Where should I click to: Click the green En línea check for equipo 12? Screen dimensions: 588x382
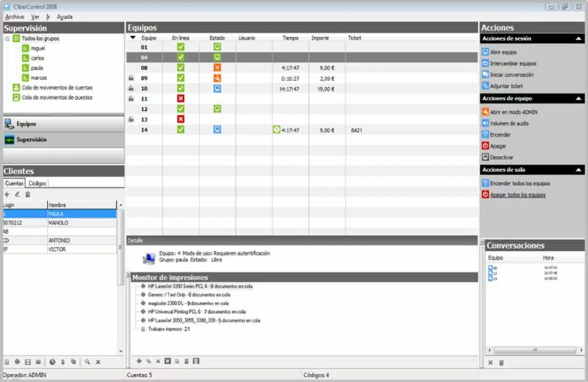180,109
